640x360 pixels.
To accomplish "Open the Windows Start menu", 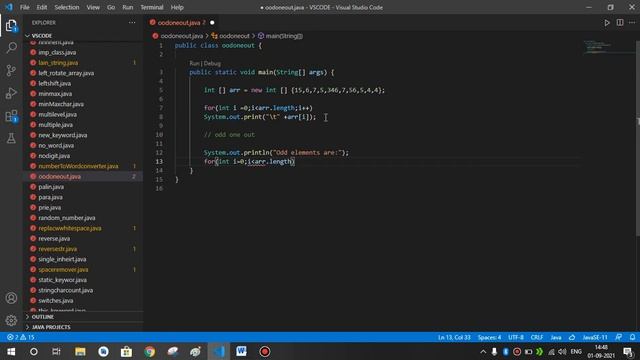I will pos(11,351).
